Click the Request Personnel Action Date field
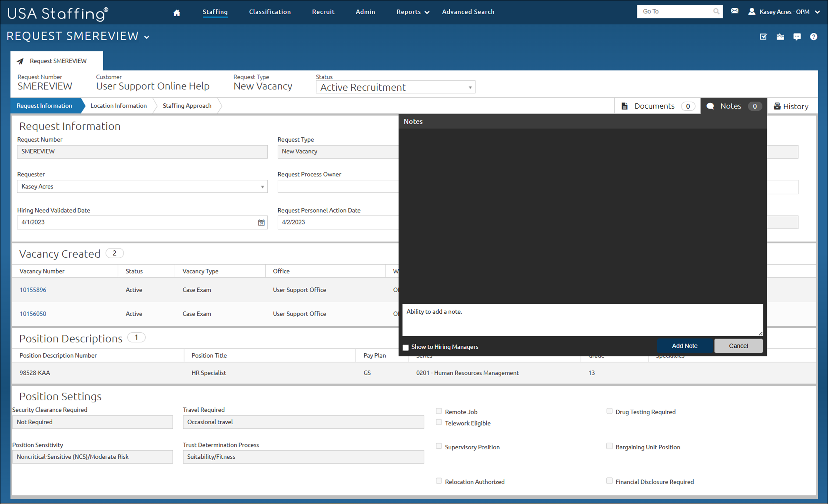The width and height of the screenshot is (828, 504). pos(338,222)
